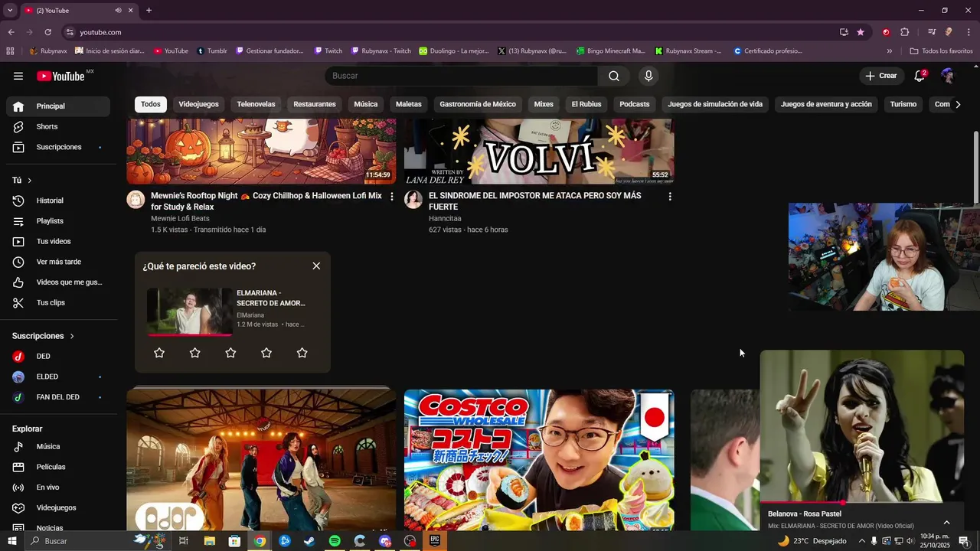980x551 pixels.
Task: Open the Costco video thumbnail
Action: [539, 460]
